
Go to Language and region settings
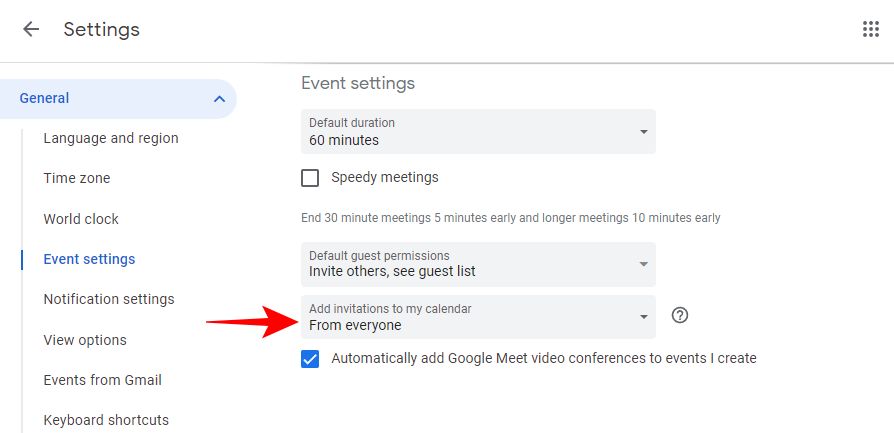pyautogui.click(x=111, y=138)
